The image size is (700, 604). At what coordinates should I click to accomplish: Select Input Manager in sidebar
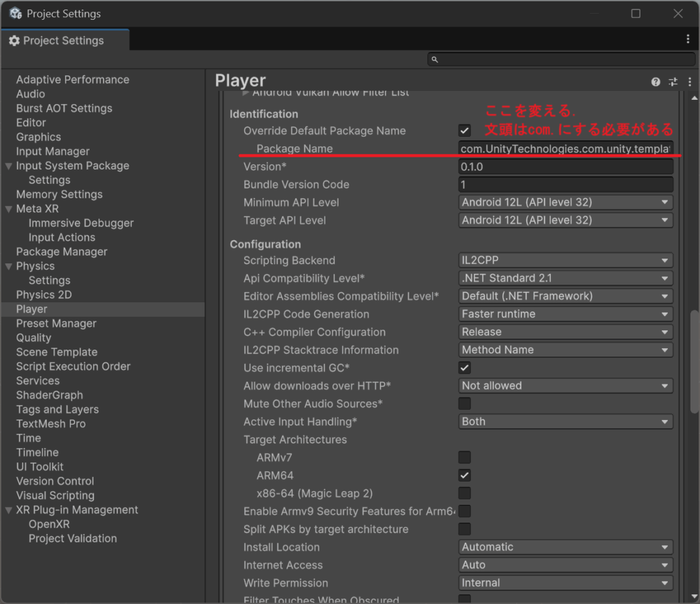(x=53, y=151)
